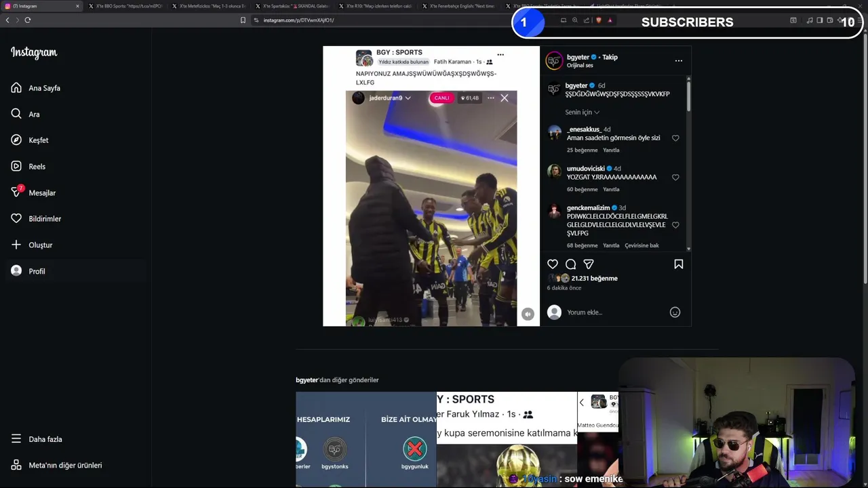Open the media music-note toolbar icon
The width and height of the screenshot is (868, 488).
[x=809, y=20]
